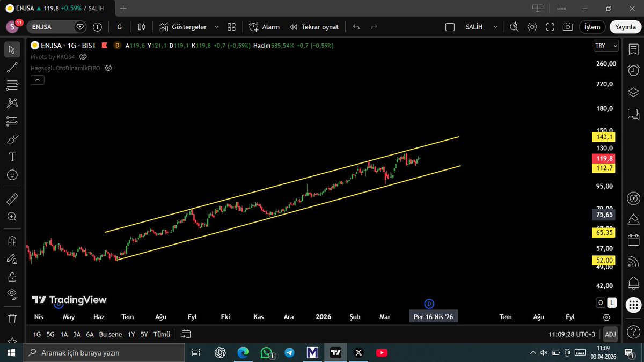The height and width of the screenshot is (362, 644).
Task: Open the help center question icon
Action: pyautogui.click(x=633, y=333)
